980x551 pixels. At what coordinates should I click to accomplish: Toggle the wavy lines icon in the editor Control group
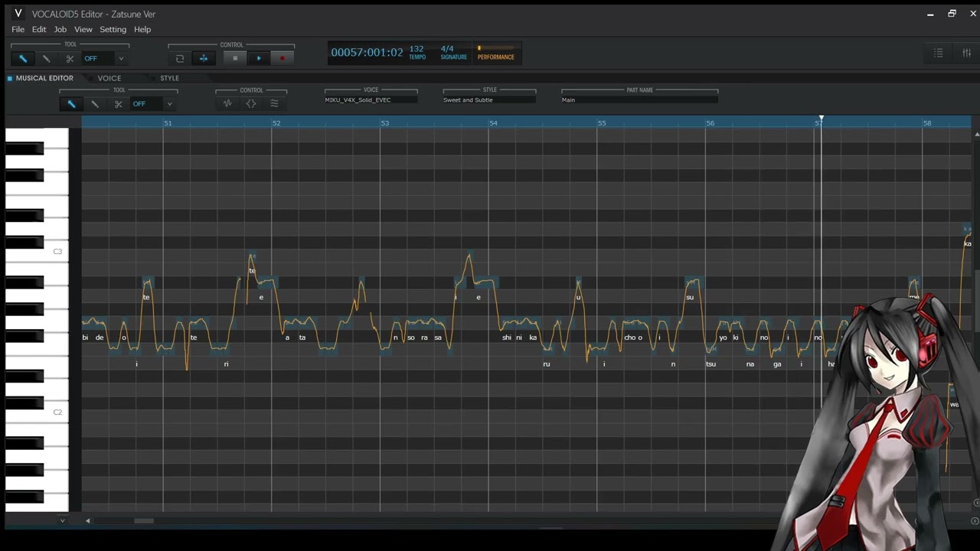pos(274,104)
